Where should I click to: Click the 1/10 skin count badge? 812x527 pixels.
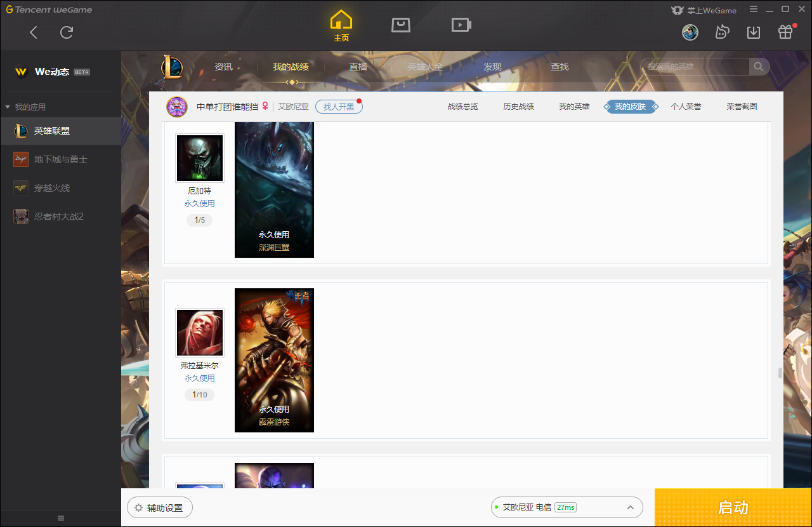(x=199, y=395)
